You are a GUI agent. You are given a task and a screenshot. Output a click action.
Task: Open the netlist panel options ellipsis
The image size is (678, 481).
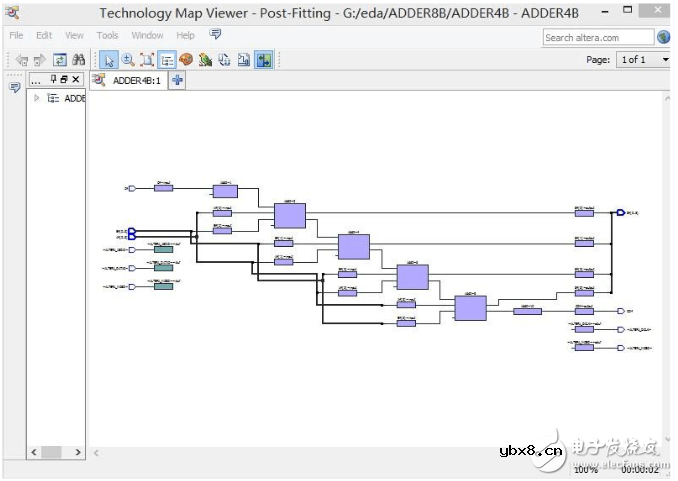[x=36, y=79]
